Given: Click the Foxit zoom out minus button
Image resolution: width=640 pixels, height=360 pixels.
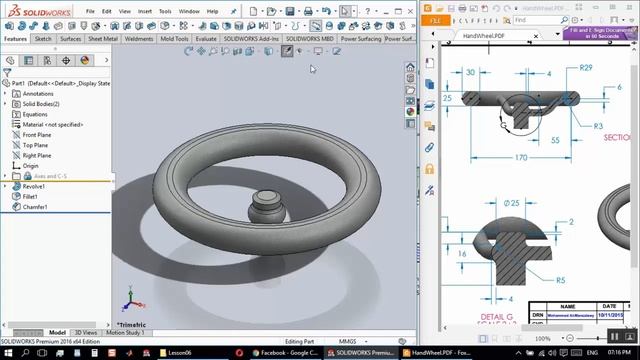Looking at the screenshot, I should (x=570, y=338).
